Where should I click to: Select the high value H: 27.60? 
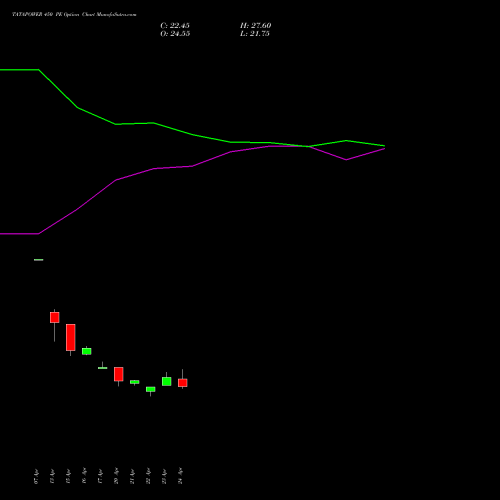click(x=255, y=26)
